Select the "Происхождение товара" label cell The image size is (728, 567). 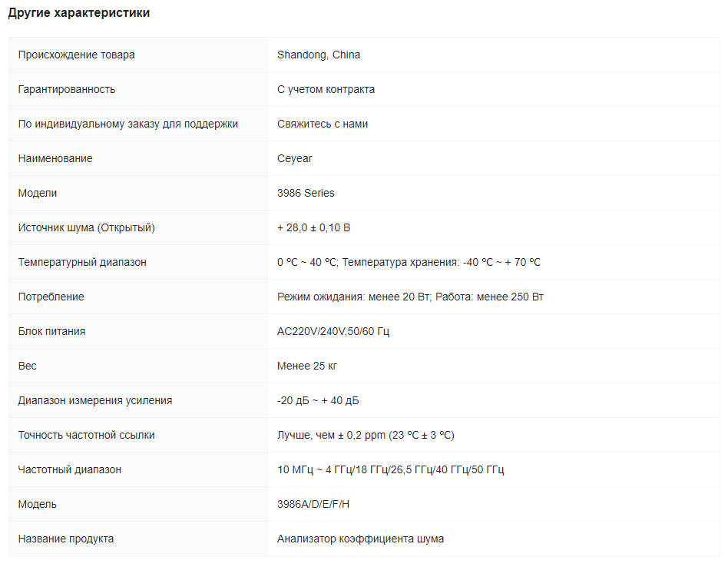click(76, 55)
